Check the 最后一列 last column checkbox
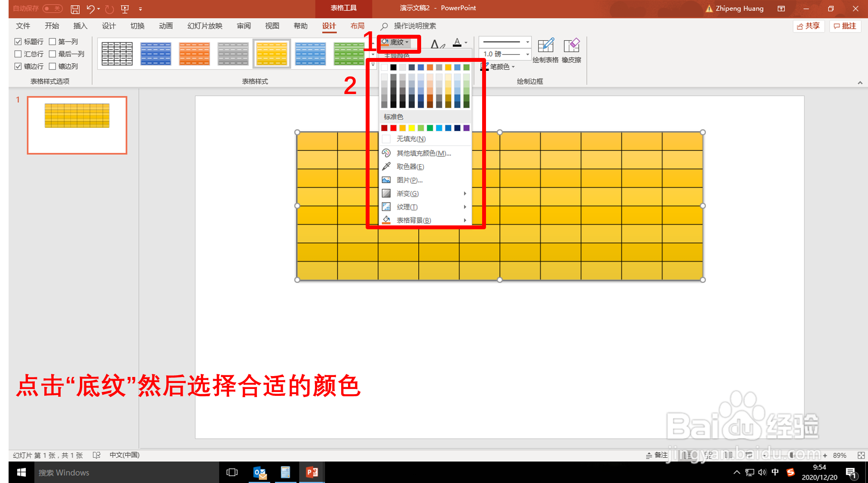The width and height of the screenshot is (868, 483). pos(52,54)
